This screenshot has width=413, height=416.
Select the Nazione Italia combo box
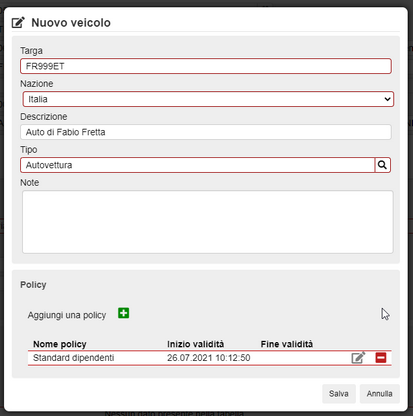point(208,99)
